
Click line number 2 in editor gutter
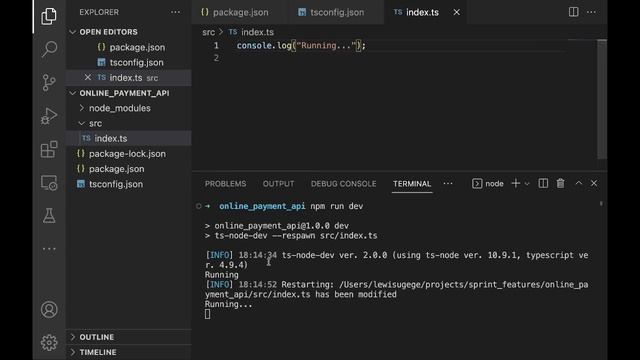216,58
